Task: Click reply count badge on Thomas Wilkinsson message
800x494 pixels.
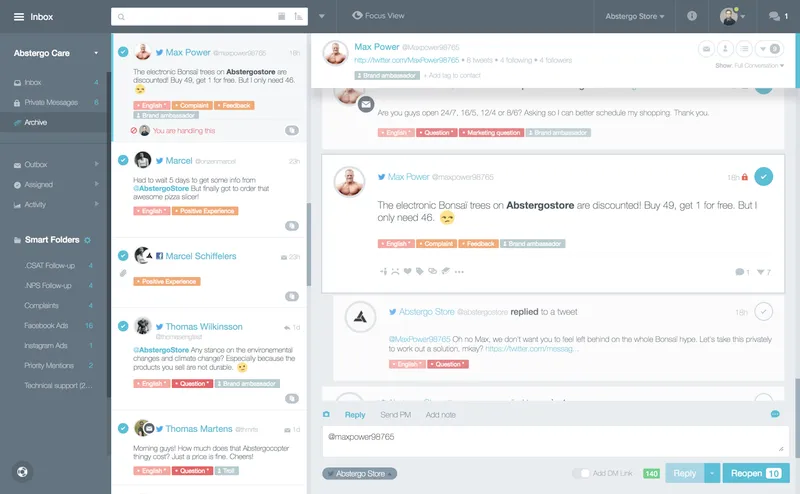Action: point(292,399)
